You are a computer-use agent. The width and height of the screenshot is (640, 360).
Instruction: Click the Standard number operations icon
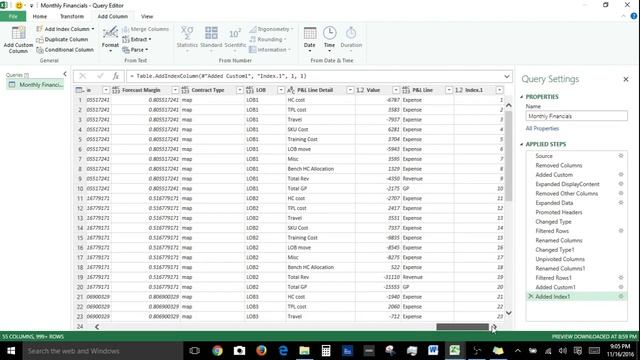211,33
